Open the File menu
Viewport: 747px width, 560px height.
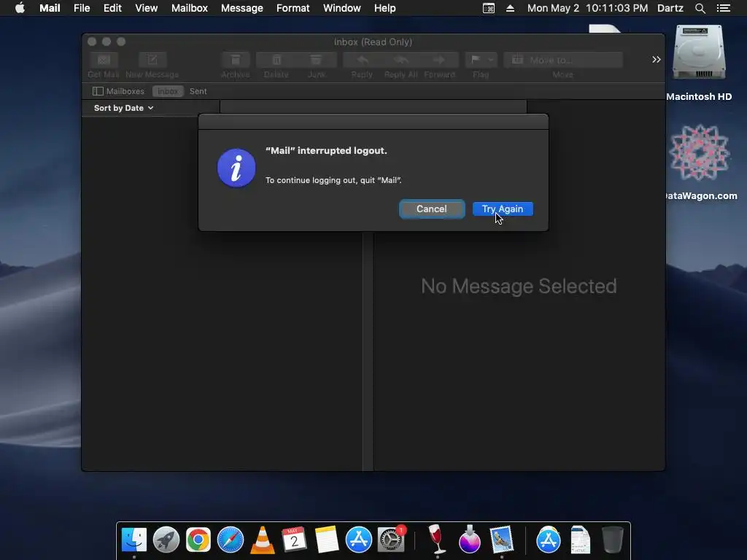tap(82, 8)
